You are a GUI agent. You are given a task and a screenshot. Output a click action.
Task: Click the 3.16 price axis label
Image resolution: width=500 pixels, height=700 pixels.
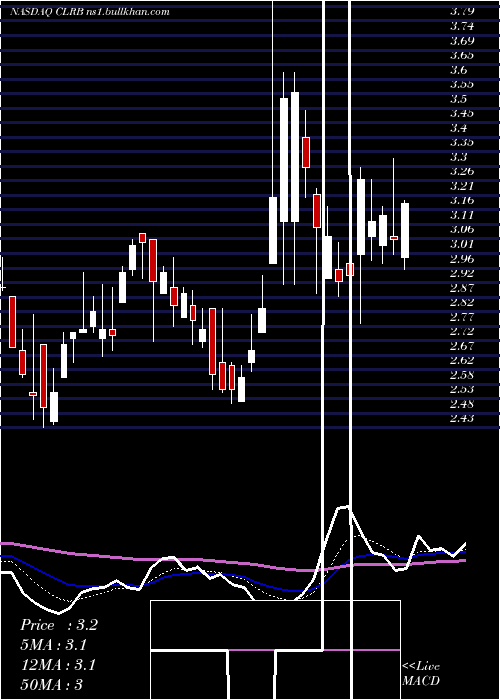462,200
